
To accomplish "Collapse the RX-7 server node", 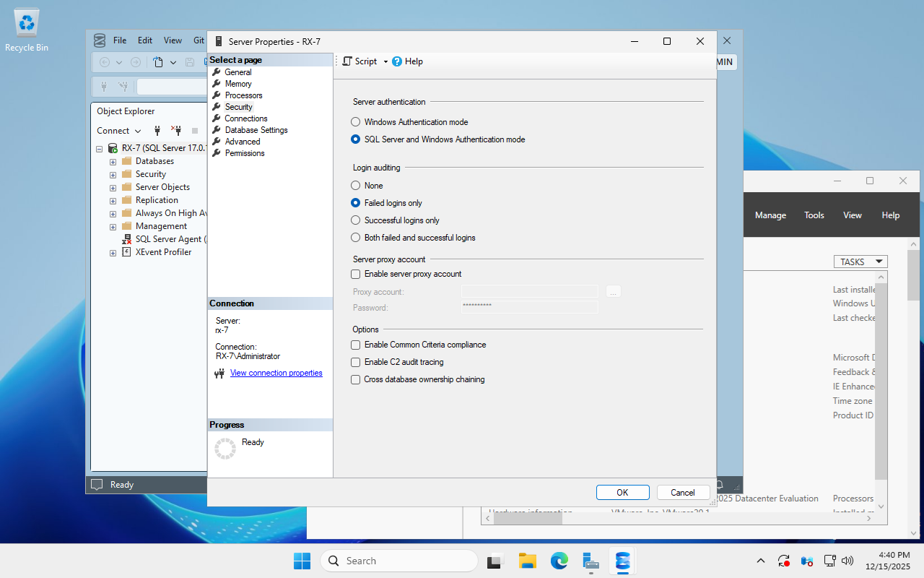I will pyautogui.click(x=99, y=148).
